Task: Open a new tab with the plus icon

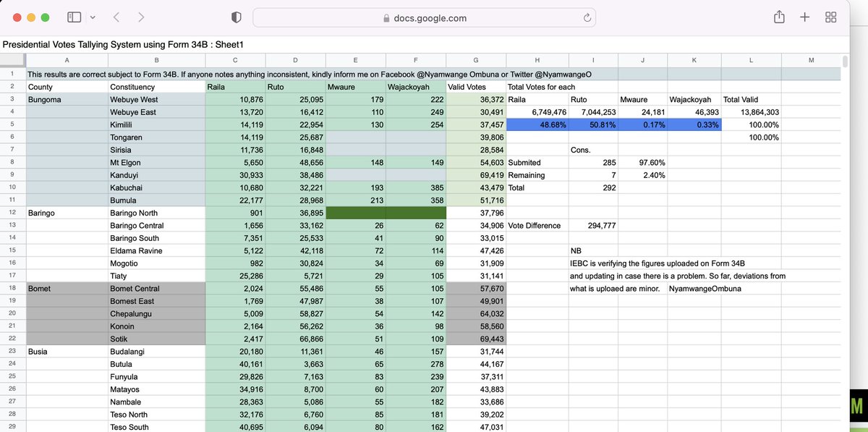Action: pos(804,17)
